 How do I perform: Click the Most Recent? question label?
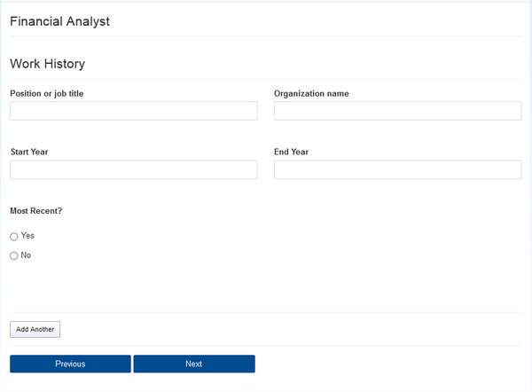(x=36, y=211)
